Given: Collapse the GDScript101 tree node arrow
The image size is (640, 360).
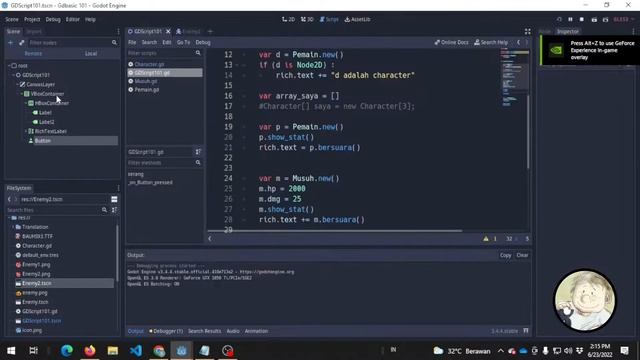Looking at the screenshot, I should 13,75.
